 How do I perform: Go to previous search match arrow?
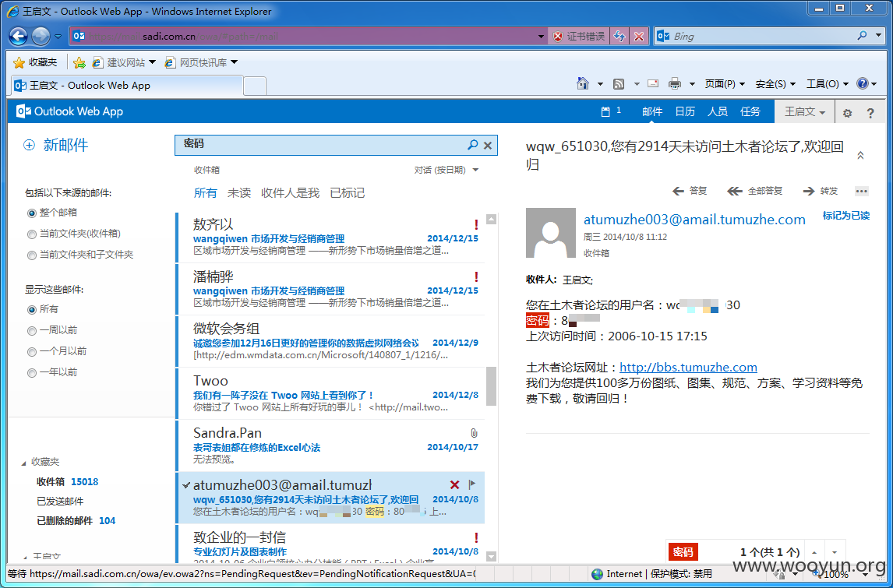pos(814,552)
